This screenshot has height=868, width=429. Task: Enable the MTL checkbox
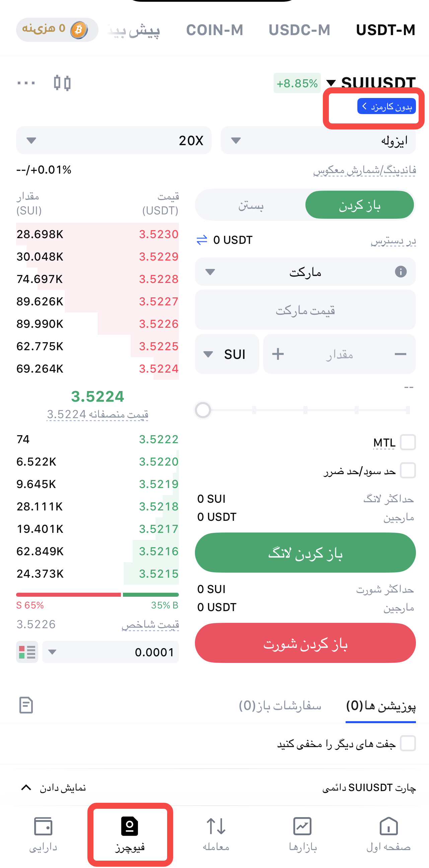pos(408,442)
